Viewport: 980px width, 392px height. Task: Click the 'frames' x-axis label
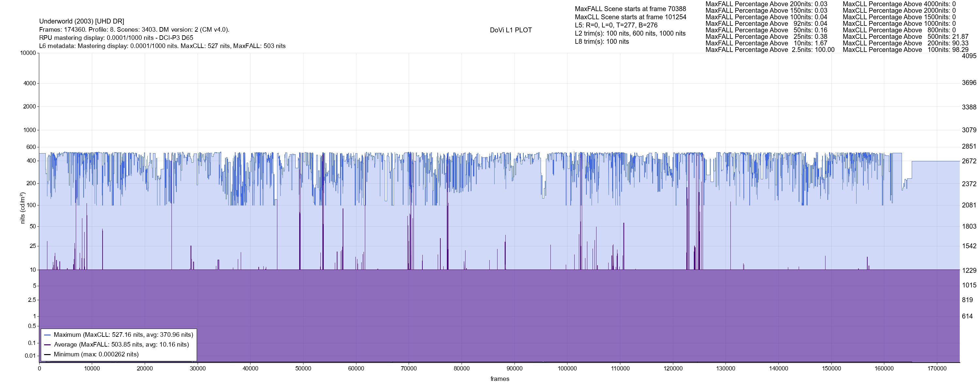tap(499, 379)
